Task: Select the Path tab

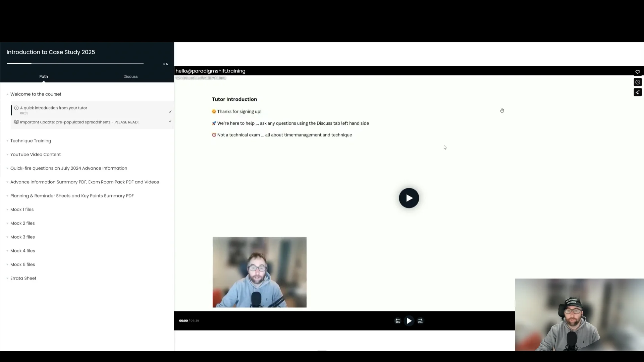Action: (44, 76)
